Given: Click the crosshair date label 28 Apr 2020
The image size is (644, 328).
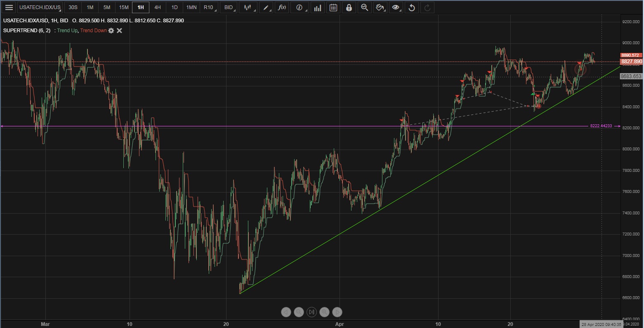Looking at the screenshot, I should pyautogui.click(x=601, y=324).
